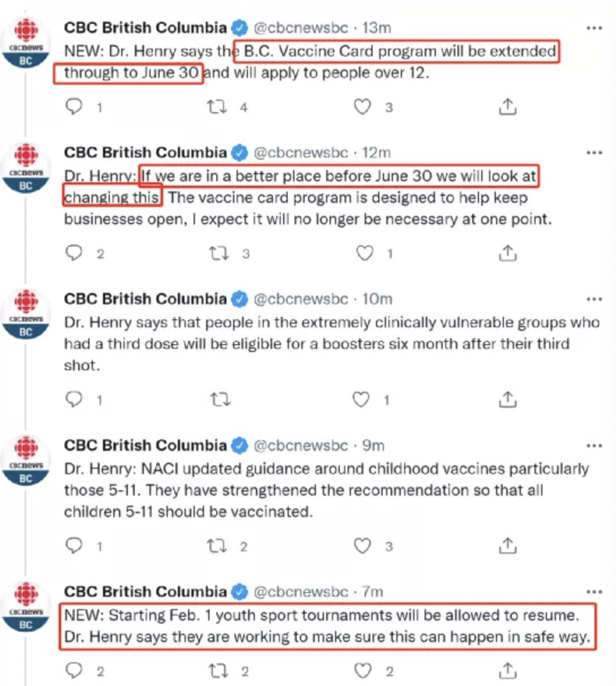This screenshot has height=686, width=616.
Task: Like the tweet about keeping businesses open
Action: pos(364,252)
